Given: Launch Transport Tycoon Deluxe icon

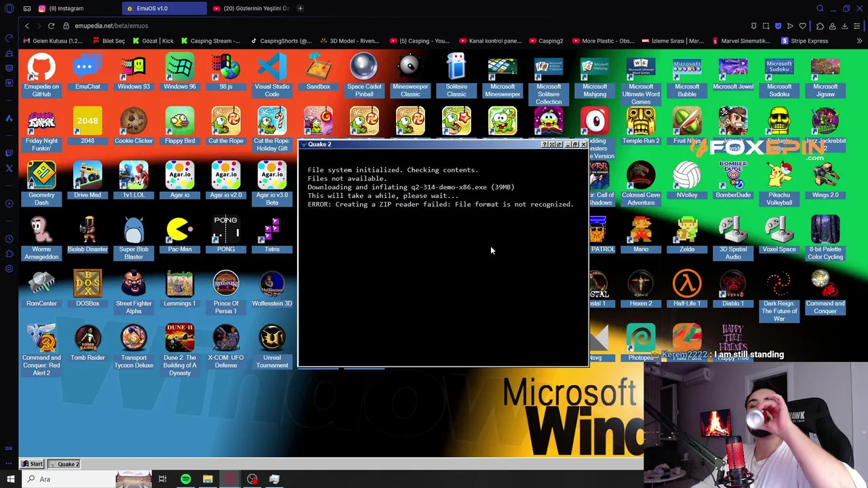Looking at the screenshot, I should (x=134, y=346).
